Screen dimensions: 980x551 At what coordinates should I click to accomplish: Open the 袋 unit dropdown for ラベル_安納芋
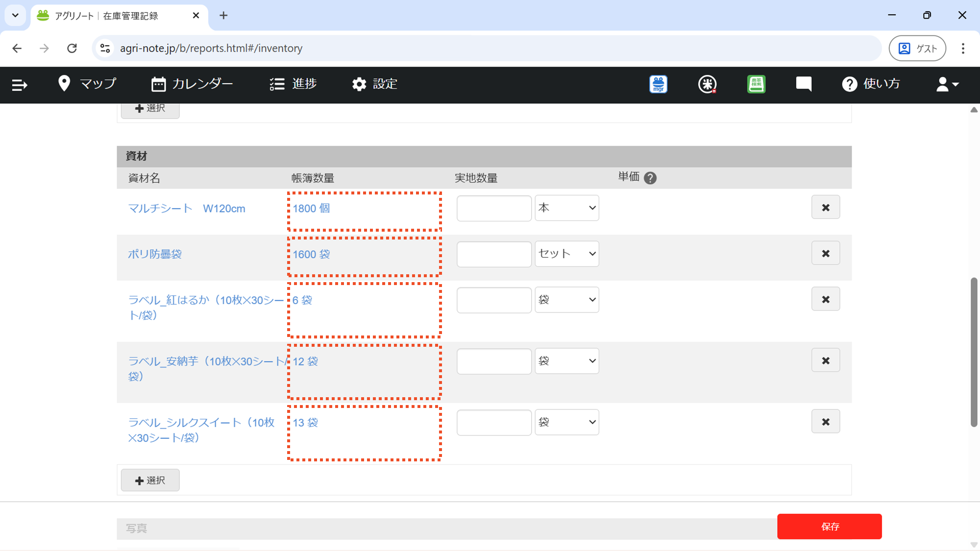coord(567,361)
